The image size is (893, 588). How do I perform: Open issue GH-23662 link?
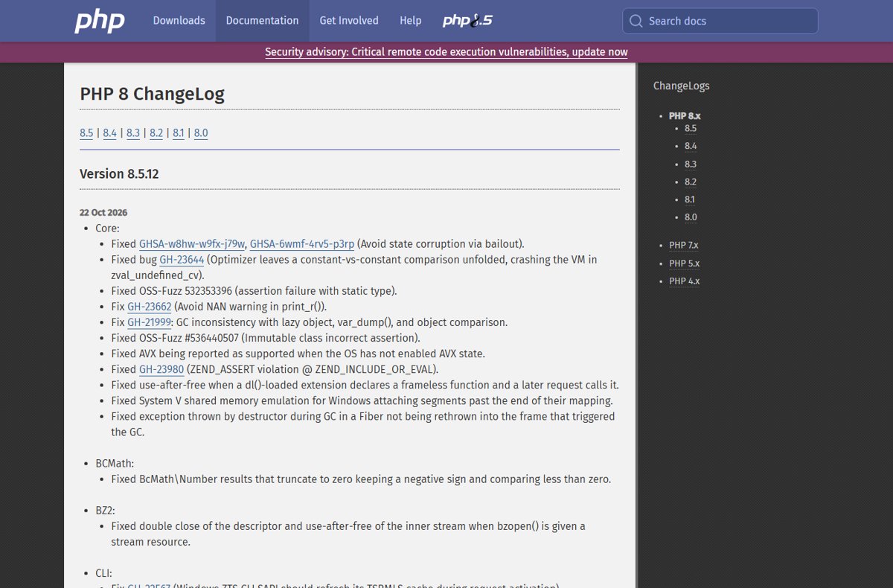(150, 307)
